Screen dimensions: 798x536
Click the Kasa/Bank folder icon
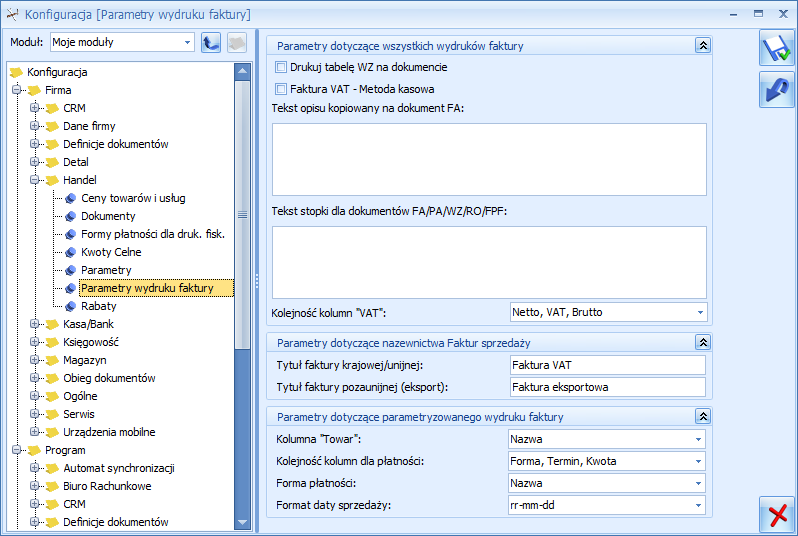[x=52, y=324]
